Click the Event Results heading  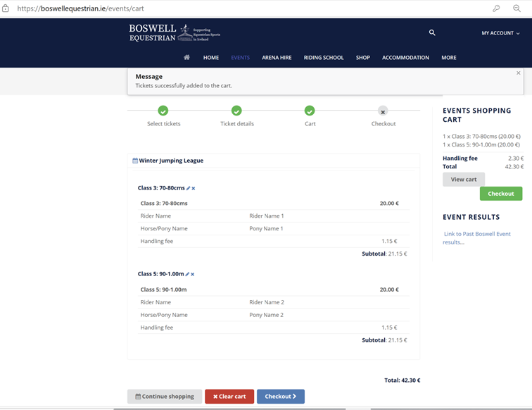coord(471,217)
